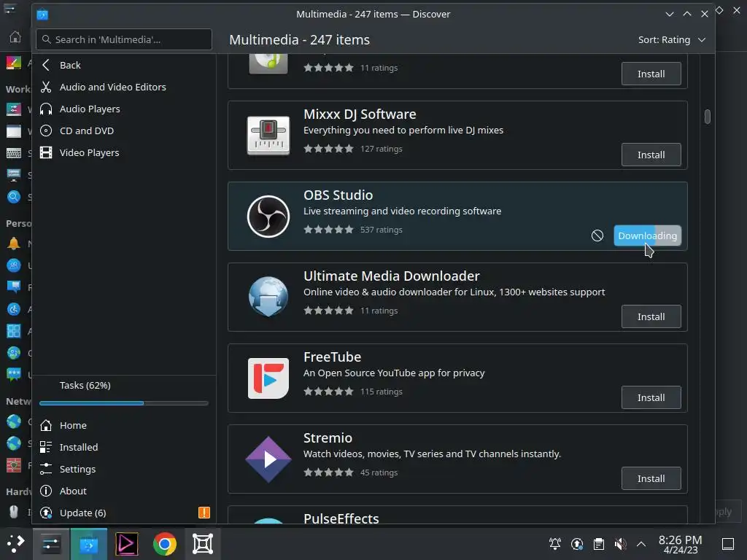Open the Sort: Rating dropdown
The width and height of the screenshot is (747, 560).
tap(671, 40)
